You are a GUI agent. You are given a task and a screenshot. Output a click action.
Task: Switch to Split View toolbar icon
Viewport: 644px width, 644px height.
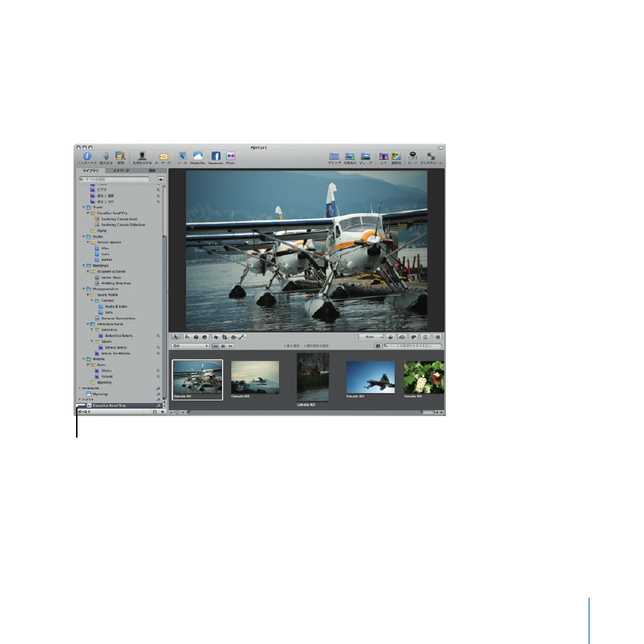(x=350, y=157)
